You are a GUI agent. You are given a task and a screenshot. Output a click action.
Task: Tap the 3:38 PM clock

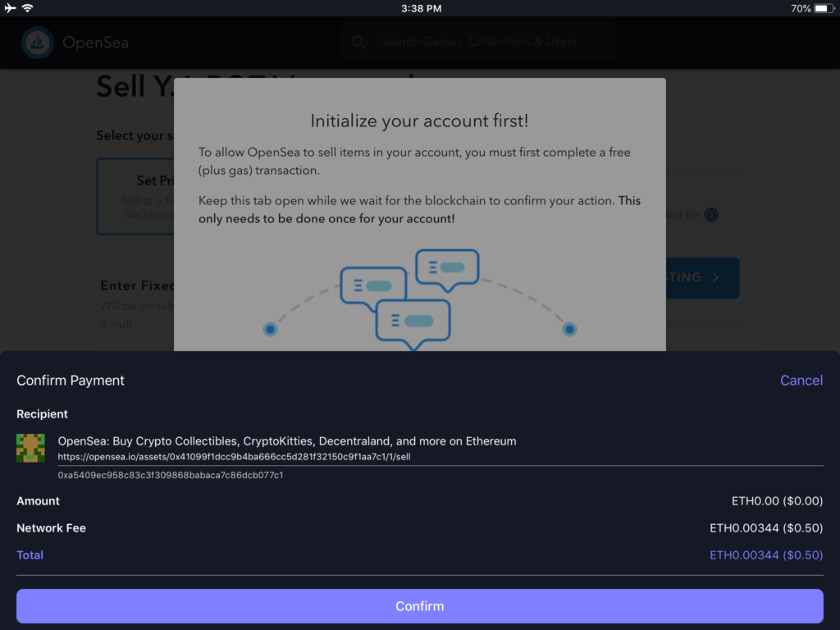(421, 8)
